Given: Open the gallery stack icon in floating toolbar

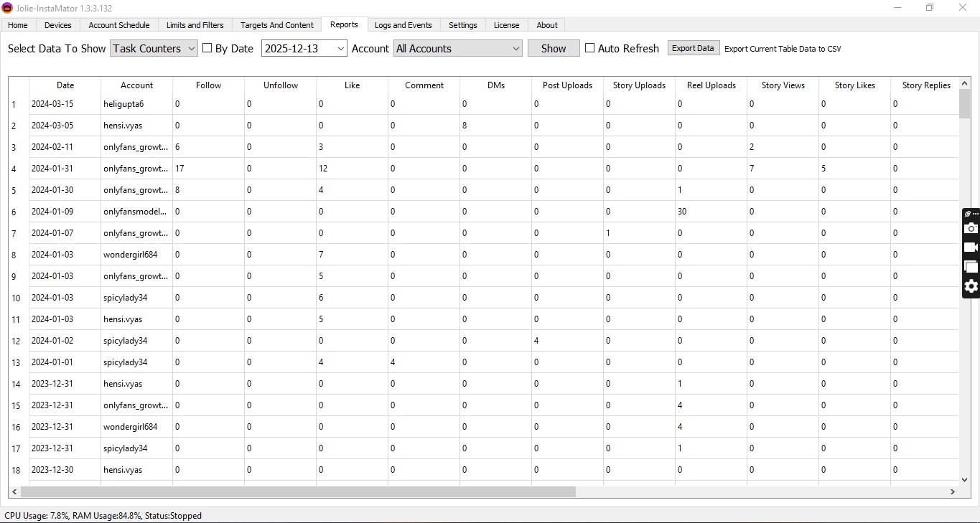Looking at the screenshot, I should click(971, 267).
